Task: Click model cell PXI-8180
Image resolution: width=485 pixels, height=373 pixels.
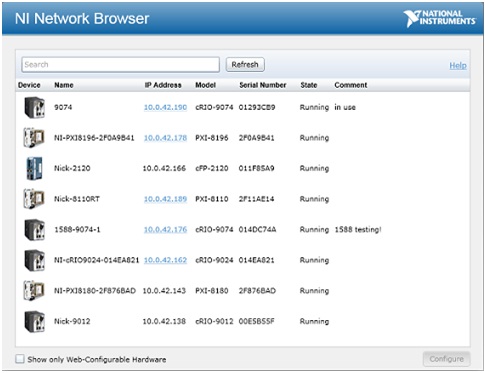Action: (212, 291)
